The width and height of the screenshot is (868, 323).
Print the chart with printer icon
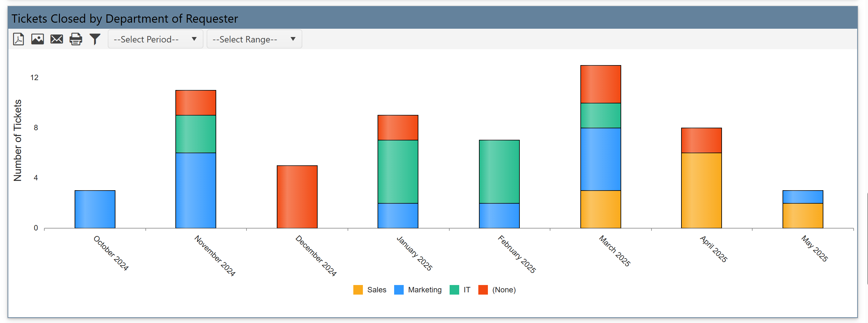pos(76,39)
